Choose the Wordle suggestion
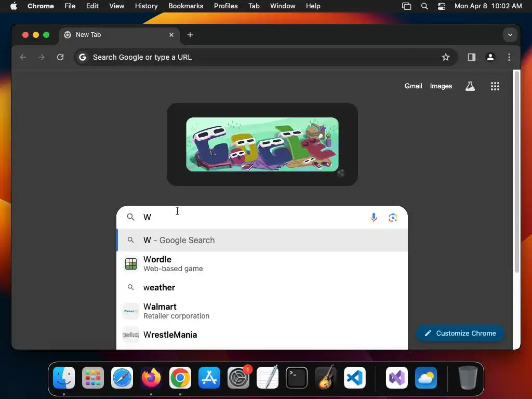The height and width of the screenshot is (399, 532). (262, 263)
